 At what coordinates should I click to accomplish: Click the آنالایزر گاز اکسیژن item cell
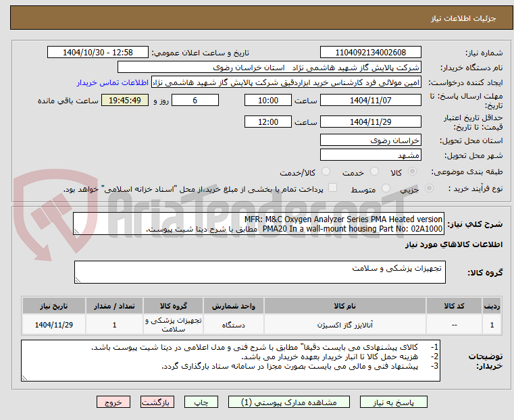[345, 325]
